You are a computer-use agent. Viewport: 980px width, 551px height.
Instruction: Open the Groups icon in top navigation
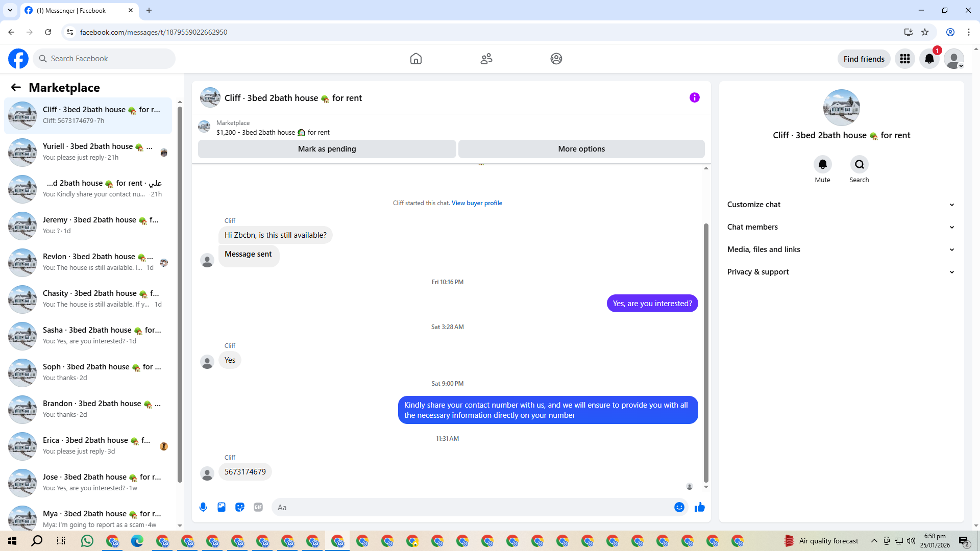pyautogui.click(x=556, y=59)
